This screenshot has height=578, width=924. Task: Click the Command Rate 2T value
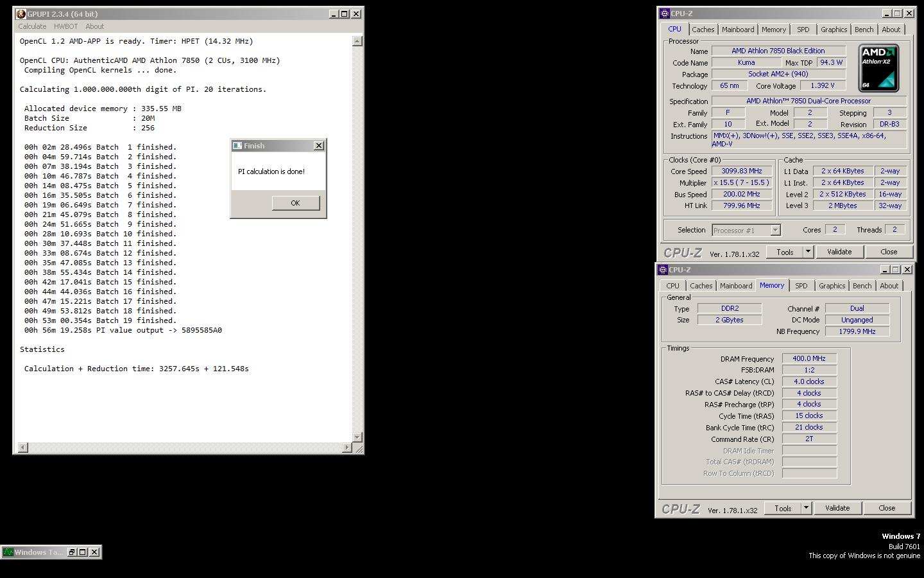pos(809,439)
